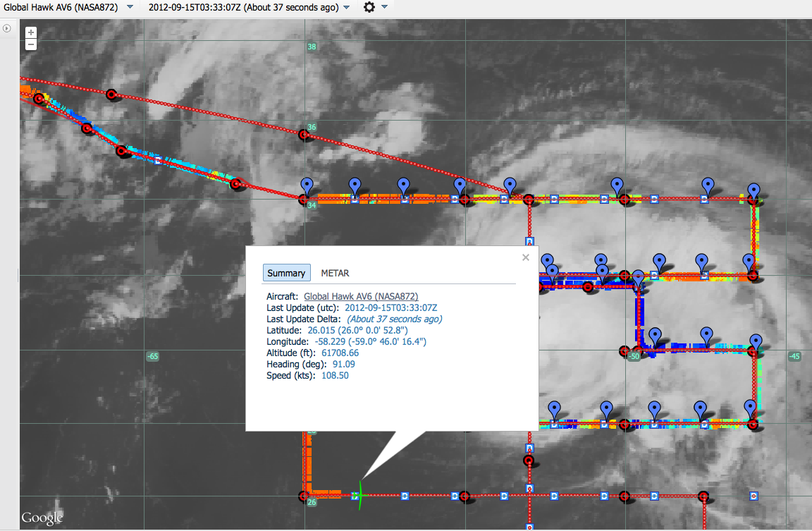Close the aircraft info popup
Screen dimensions: 812x531
click(x=525, y=257)
